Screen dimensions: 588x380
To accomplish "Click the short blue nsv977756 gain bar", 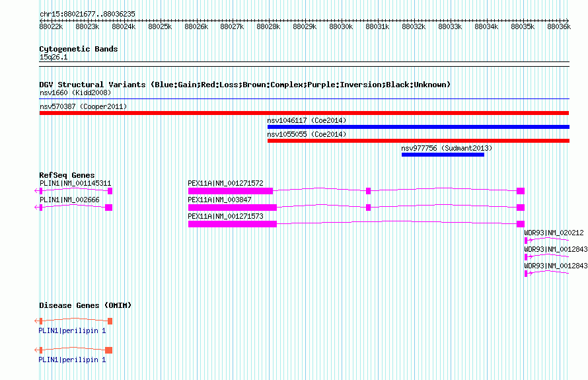I will (443, 155).
